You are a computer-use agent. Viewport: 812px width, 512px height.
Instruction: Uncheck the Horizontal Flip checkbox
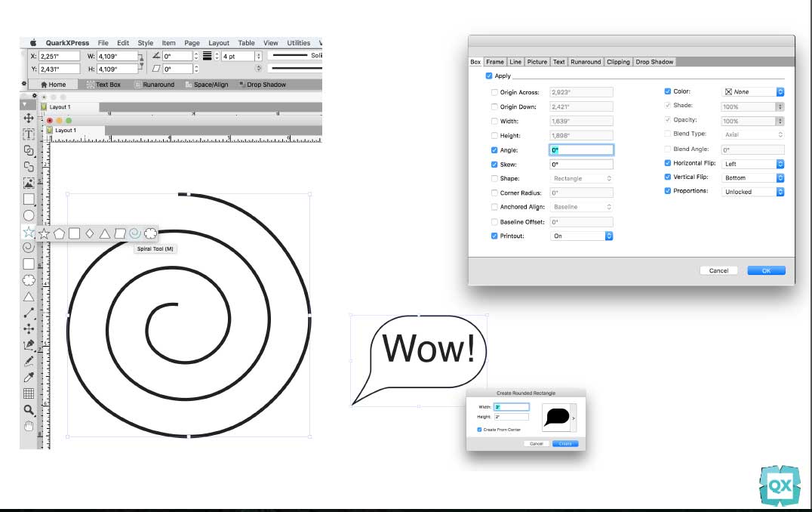(668, 162)
